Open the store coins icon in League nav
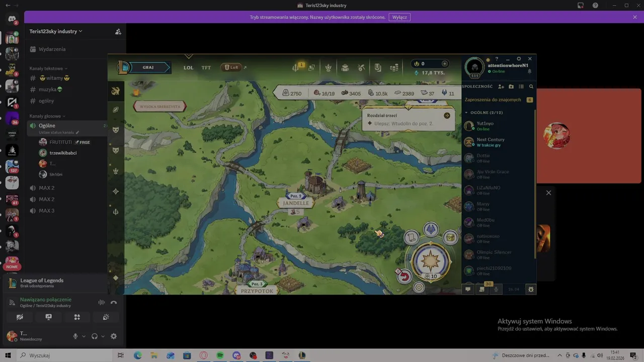 pos(394,67)
